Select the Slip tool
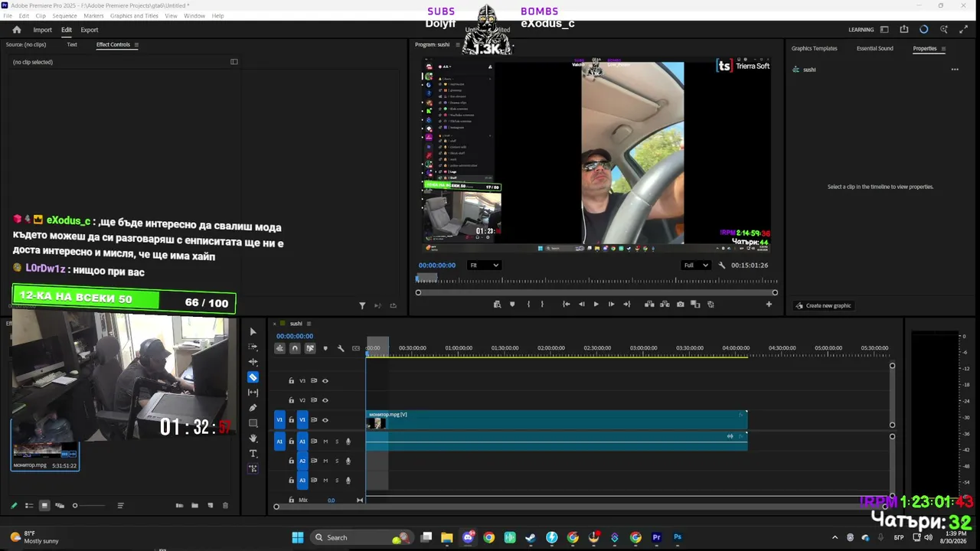This screenshot has height=551, width=980. (x=253, y=393)
